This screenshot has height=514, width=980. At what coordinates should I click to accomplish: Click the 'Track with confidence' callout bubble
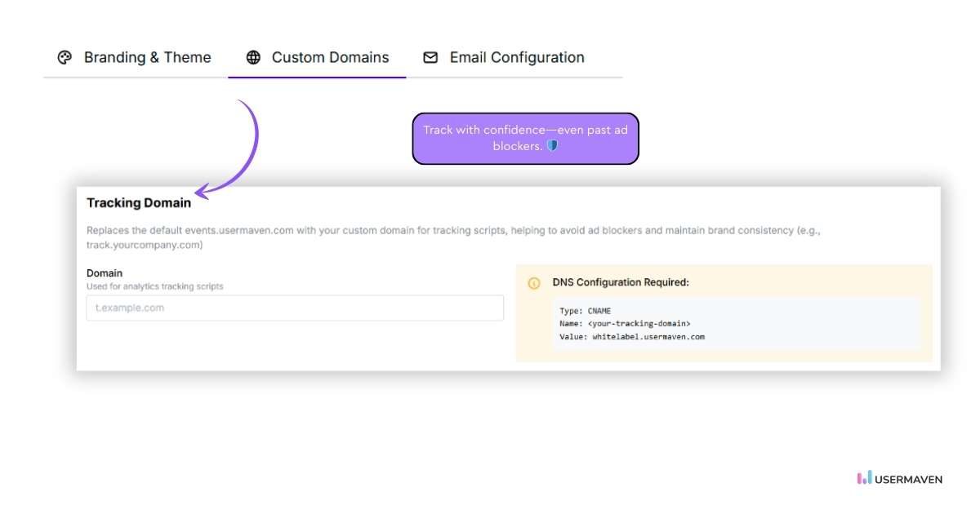(x=525, y=139)
